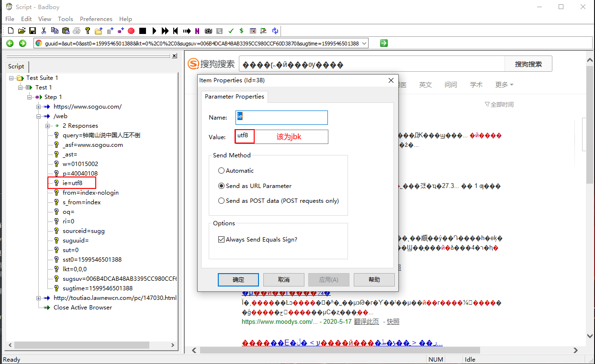Close the Item Properties dialog
The height and width of the screenshot is (364, 595).
coord(391,80)
